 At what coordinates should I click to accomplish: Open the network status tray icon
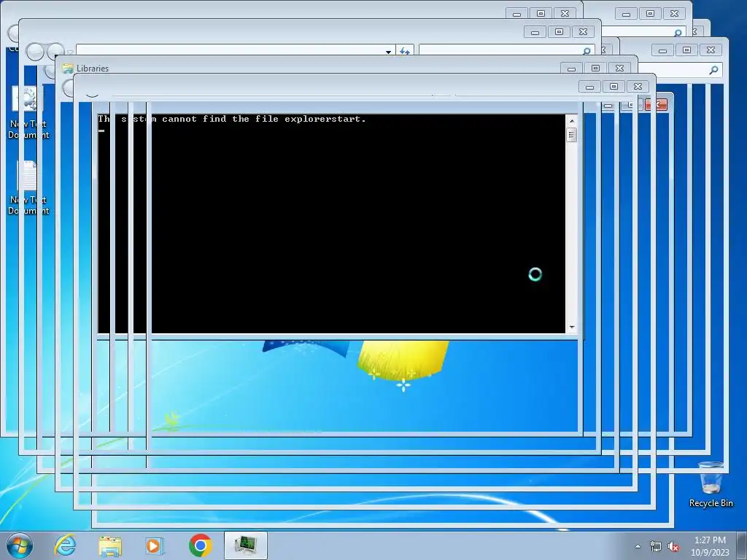pyautogui.click(x=656, y=547)
